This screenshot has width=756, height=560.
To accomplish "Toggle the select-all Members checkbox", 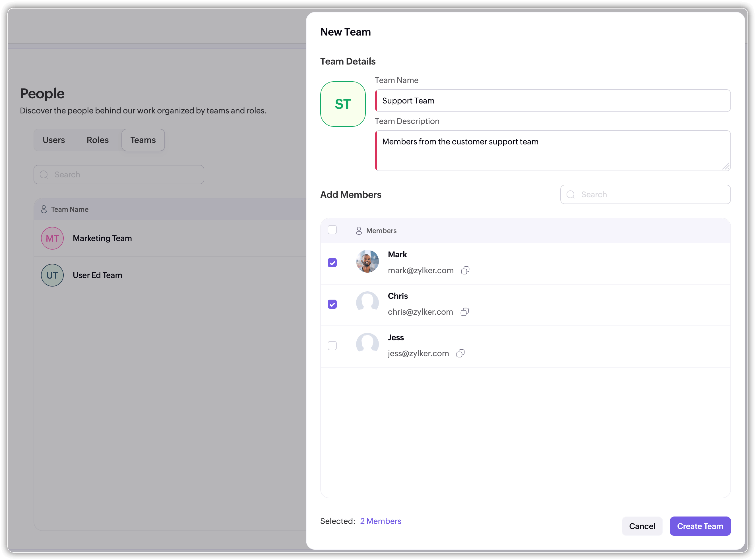I will (x=332, y=230).
